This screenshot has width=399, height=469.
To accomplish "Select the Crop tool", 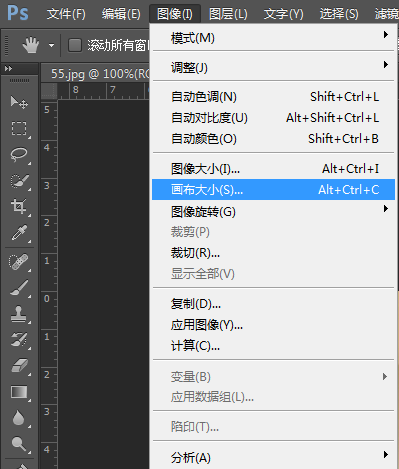I will tap(19, 207).
